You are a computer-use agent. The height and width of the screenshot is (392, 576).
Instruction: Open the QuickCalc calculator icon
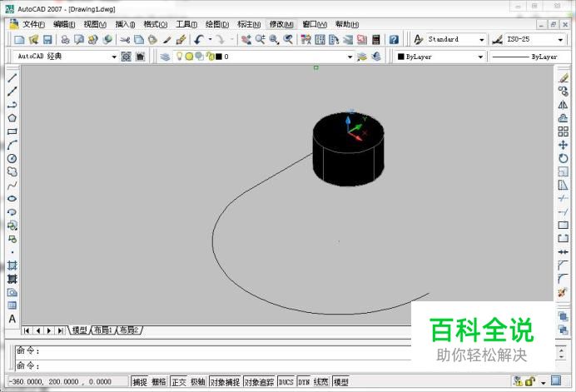point(375,39)
